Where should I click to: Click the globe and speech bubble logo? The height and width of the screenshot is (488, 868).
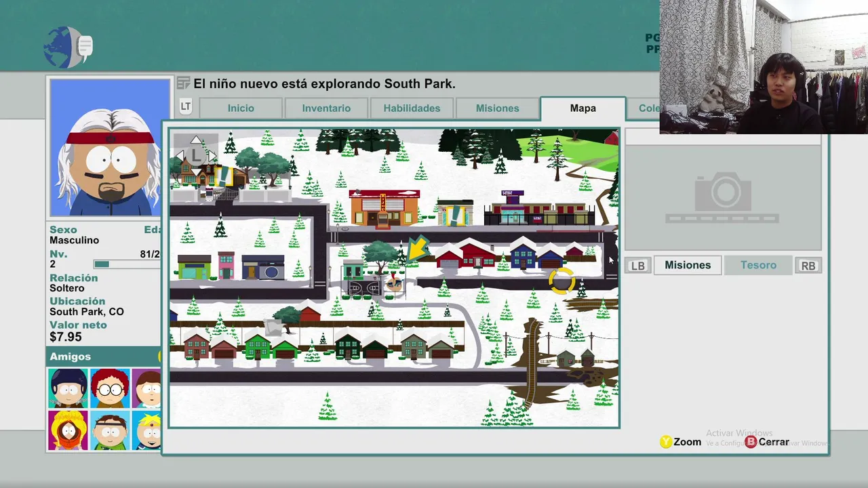68,47
